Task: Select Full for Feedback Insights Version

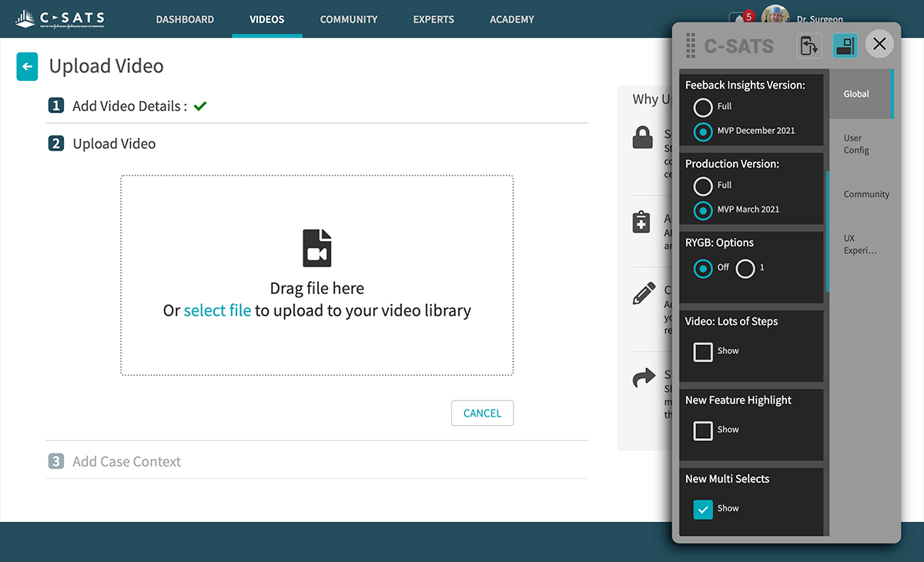Action: tap(703, 107)
